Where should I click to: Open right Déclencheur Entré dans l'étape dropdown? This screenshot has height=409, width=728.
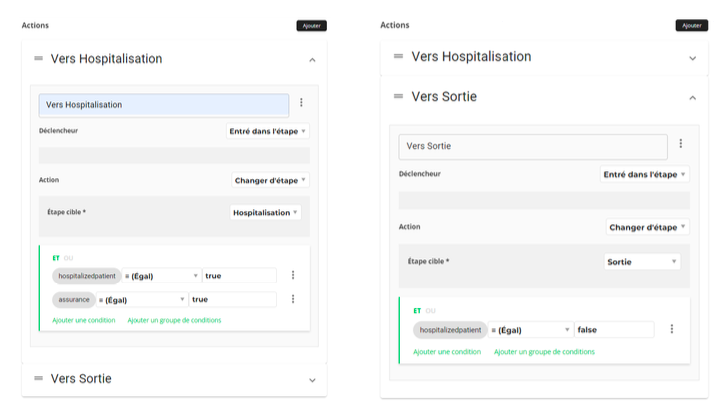click(x=645, y=174)
